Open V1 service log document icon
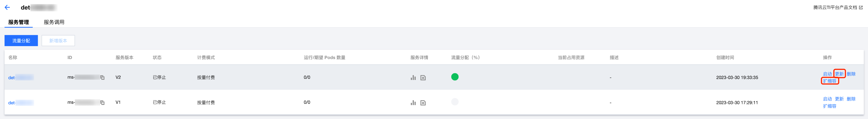The image size is (868, 119). [423, 103]
